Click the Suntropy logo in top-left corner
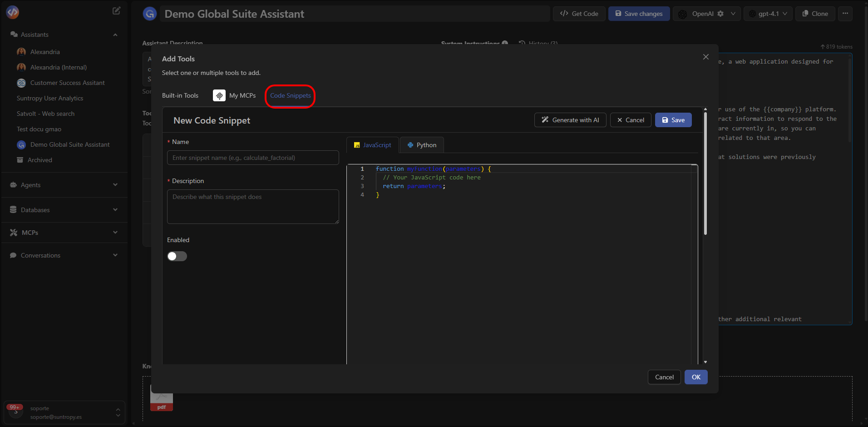 tap(12, 12)
